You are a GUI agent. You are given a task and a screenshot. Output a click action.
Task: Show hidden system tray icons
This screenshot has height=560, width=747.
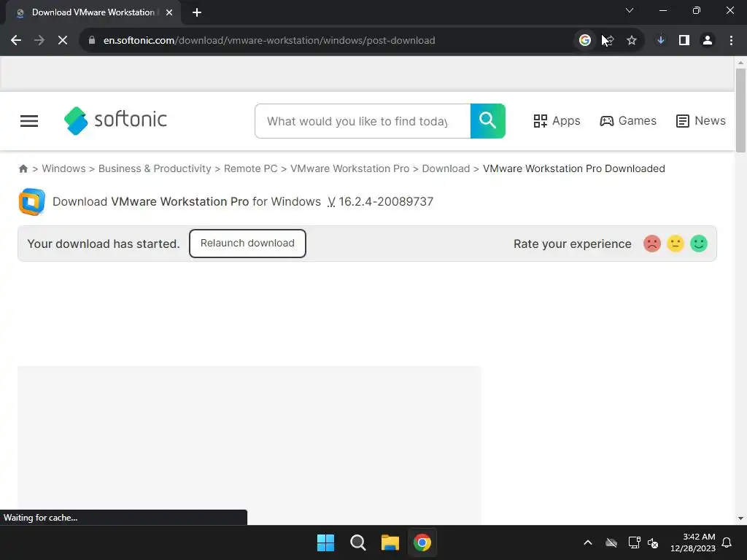(588, 542)
